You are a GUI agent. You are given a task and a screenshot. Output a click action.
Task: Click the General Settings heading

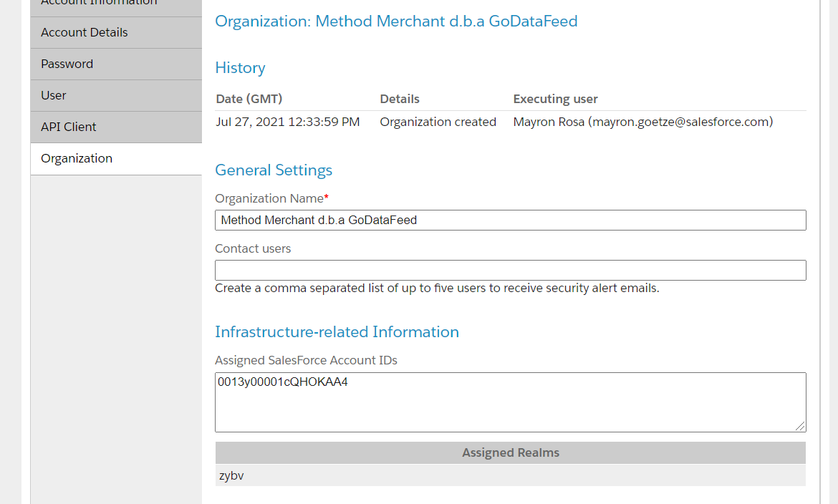pyautogui.click(x=274, y=170)
